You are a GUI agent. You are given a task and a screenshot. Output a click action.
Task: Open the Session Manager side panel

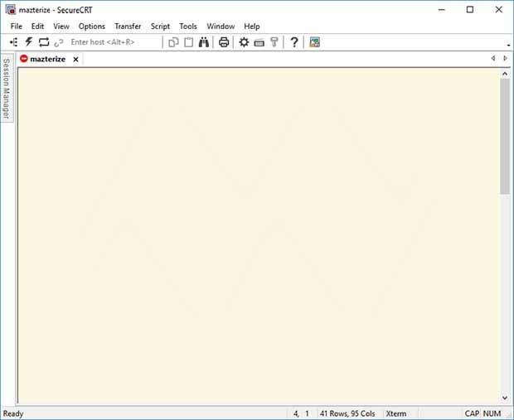coord(6,89)
